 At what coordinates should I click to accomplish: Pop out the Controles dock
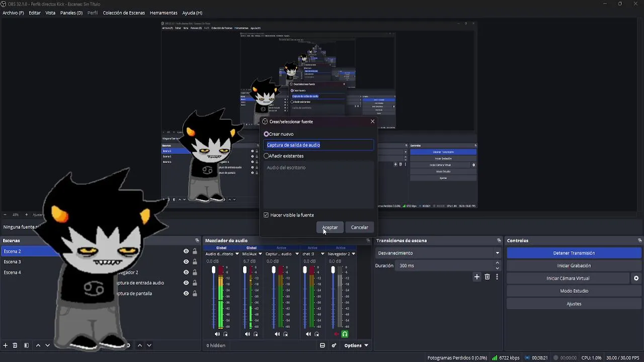pos(640,240)
